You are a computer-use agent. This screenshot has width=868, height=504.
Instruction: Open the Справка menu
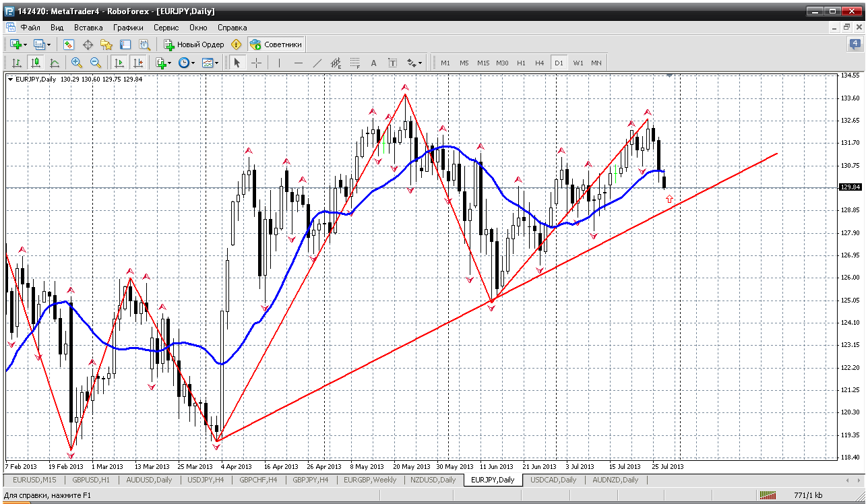[232, 28]
